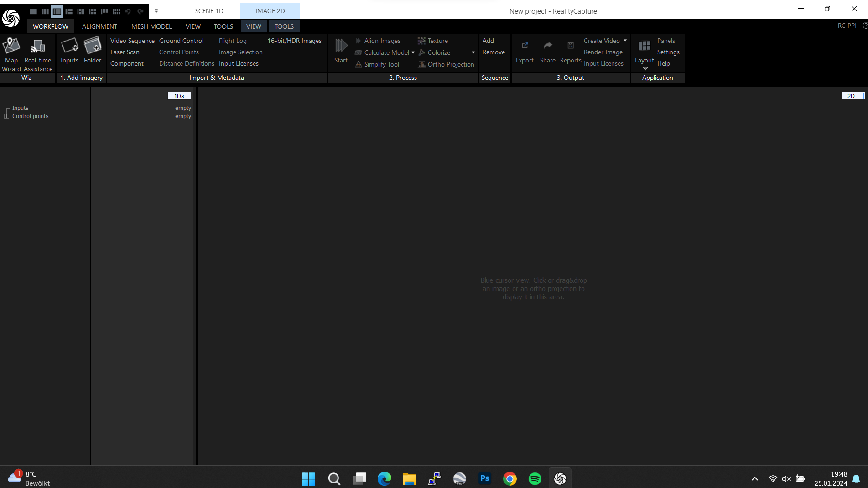Screen dimensions: 868x488
Task: Click Control Points import
Action: (x=179, y=52)
